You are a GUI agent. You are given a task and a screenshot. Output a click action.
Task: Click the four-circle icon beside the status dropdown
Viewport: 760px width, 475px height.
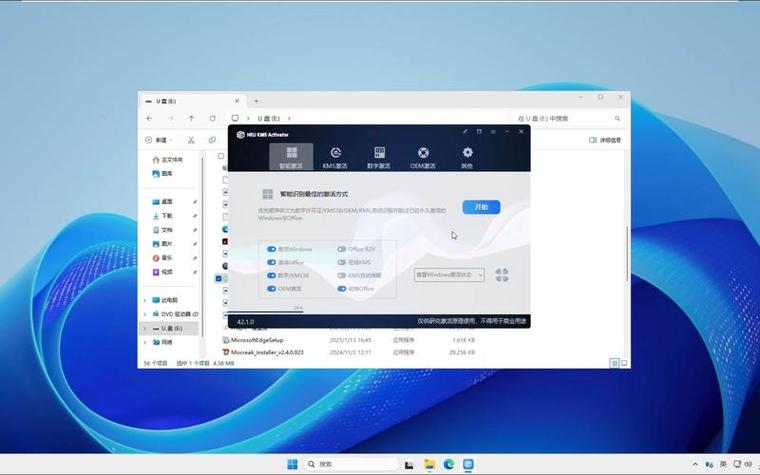[x=502, y=274]
